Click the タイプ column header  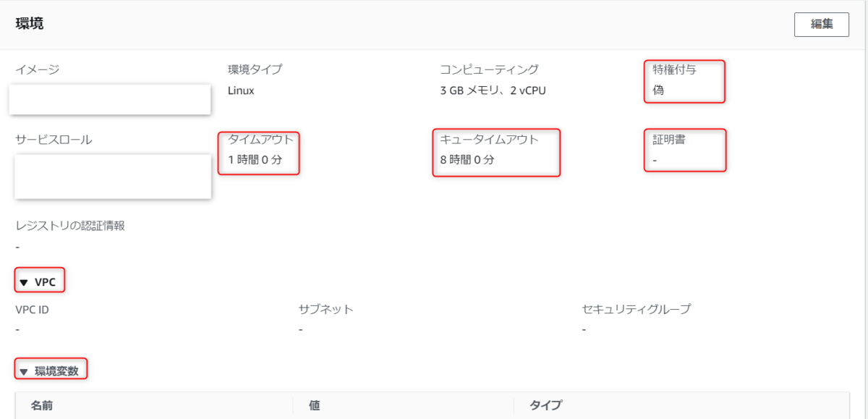point(545,405)
